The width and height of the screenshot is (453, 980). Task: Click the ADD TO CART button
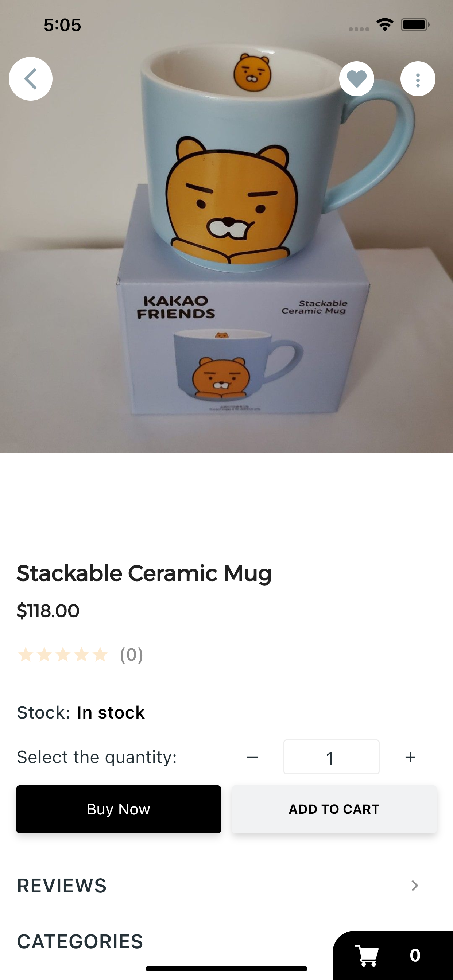click(x=334, y=809)
